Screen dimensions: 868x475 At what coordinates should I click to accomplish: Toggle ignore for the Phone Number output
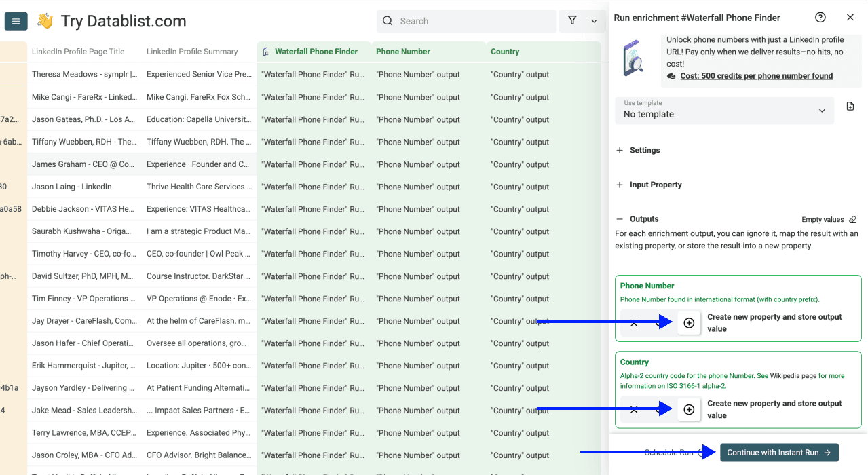point(635,322)
